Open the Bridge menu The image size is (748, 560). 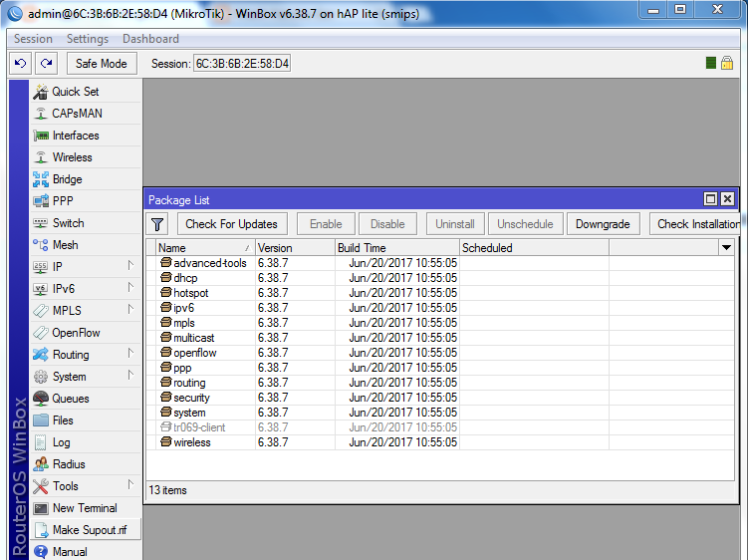(x=86, y=179)
